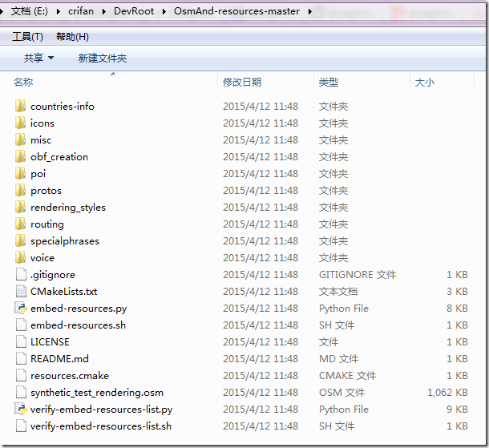Click the MD 文件 type cell
Image resolution: width=489 pixels, height=448 pixels.
338,359
